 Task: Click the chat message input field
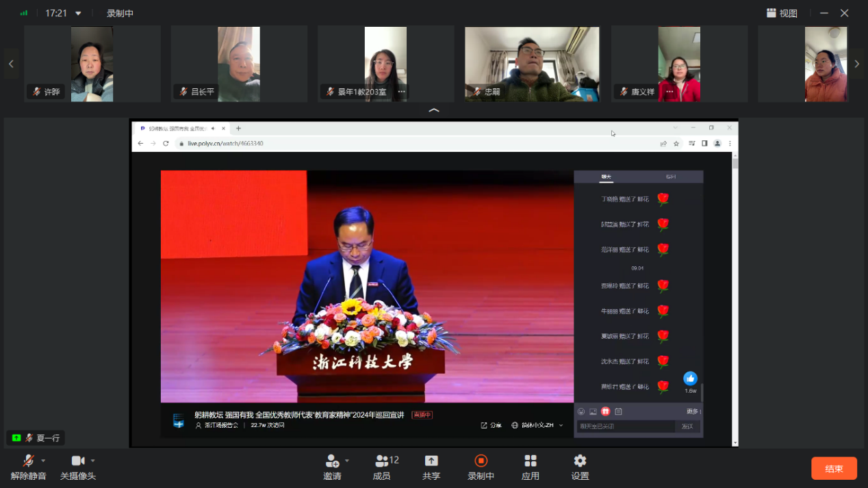(626, 426)
